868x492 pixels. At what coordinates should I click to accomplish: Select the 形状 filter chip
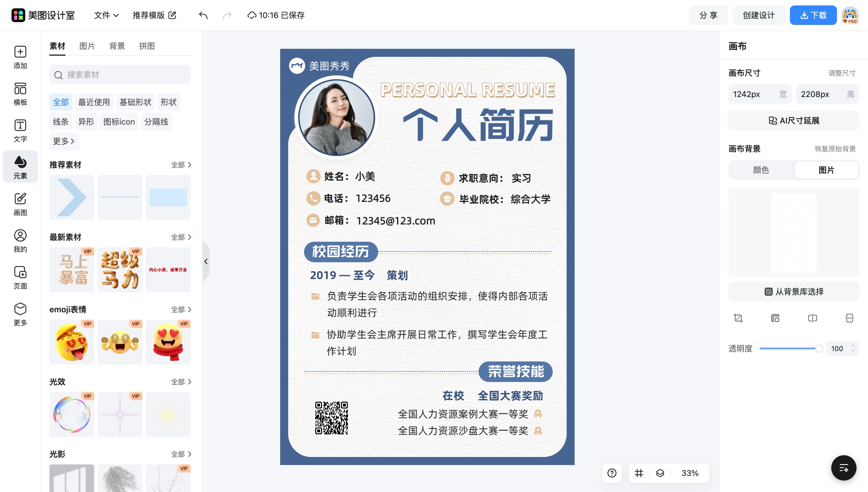point(168,102)
